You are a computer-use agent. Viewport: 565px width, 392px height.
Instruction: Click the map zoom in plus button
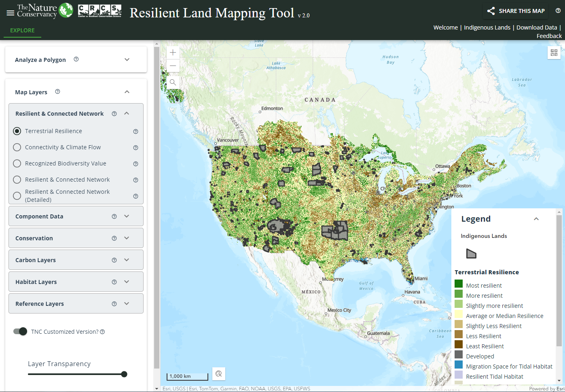click(x=173, y=53)
